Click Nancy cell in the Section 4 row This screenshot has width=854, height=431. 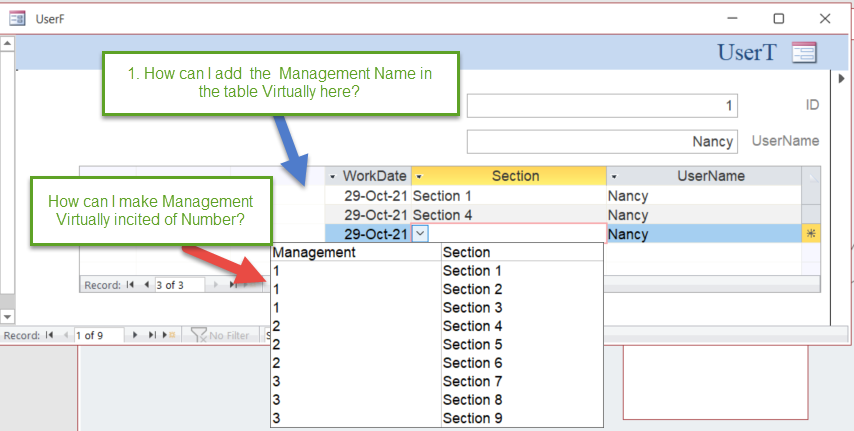click(x=704, y=215)
